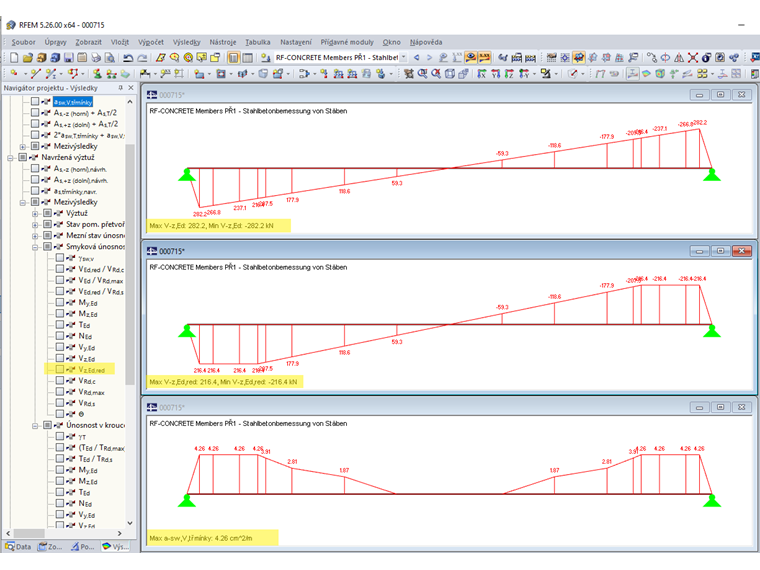Click the black info circle icon
This screenshot has width=760, height=570.
tap(706, 58)
